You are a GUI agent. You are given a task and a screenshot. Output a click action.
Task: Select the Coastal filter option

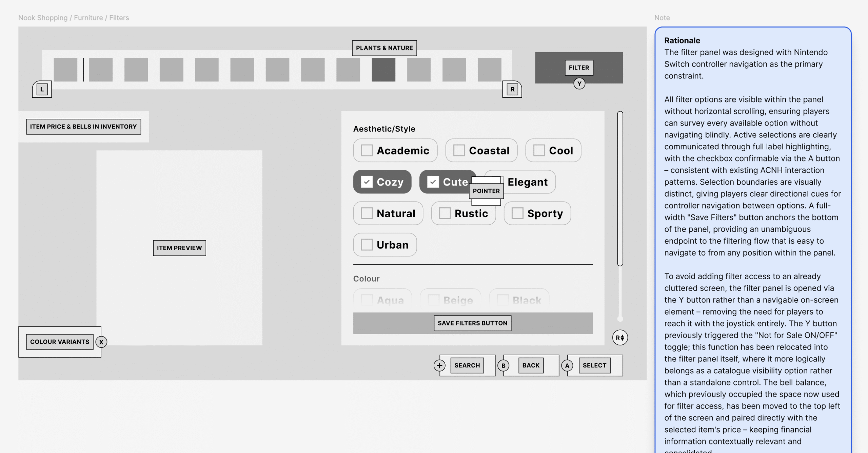tap(459, 150)
